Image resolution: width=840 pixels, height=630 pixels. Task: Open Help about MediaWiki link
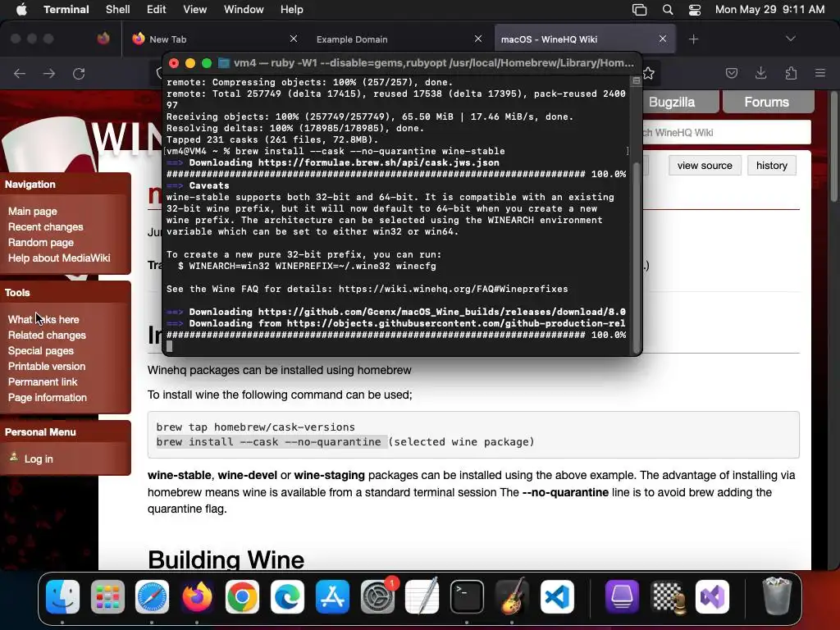coord(59,258)
